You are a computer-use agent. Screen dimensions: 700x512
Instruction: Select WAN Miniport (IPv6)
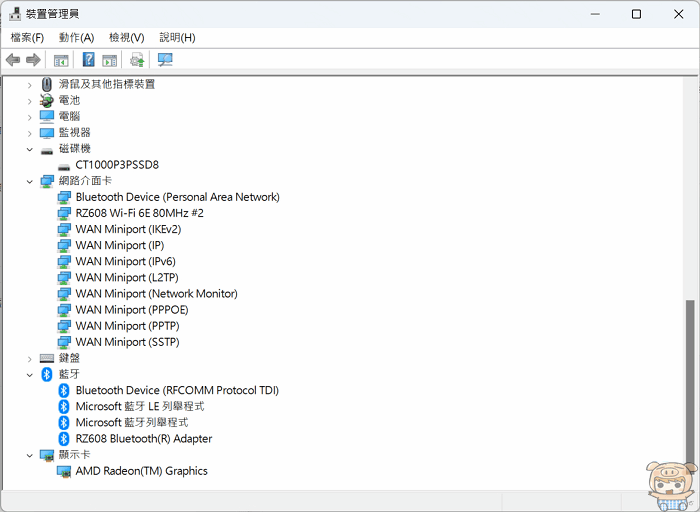click(125, 261)
